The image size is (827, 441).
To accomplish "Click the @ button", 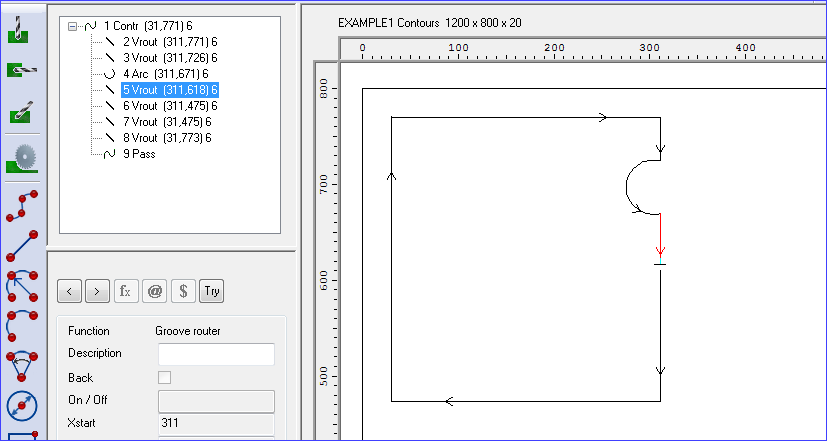I will click(155, 291).
